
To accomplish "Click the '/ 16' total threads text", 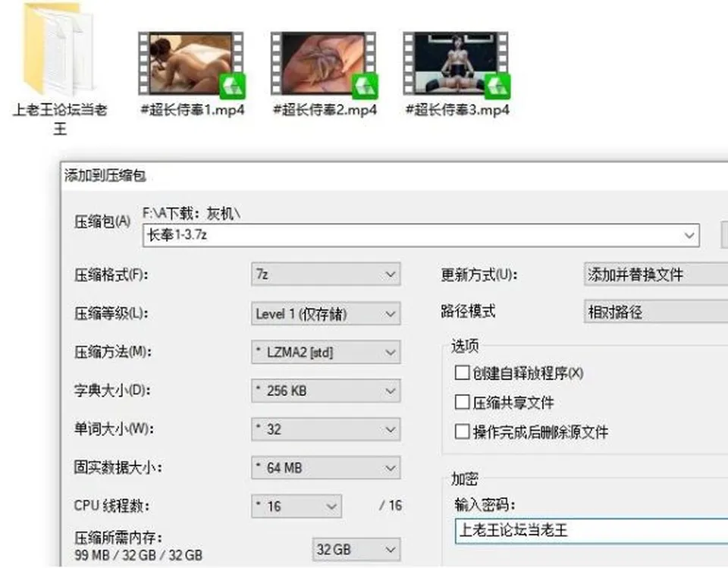I will pos(391,505).
